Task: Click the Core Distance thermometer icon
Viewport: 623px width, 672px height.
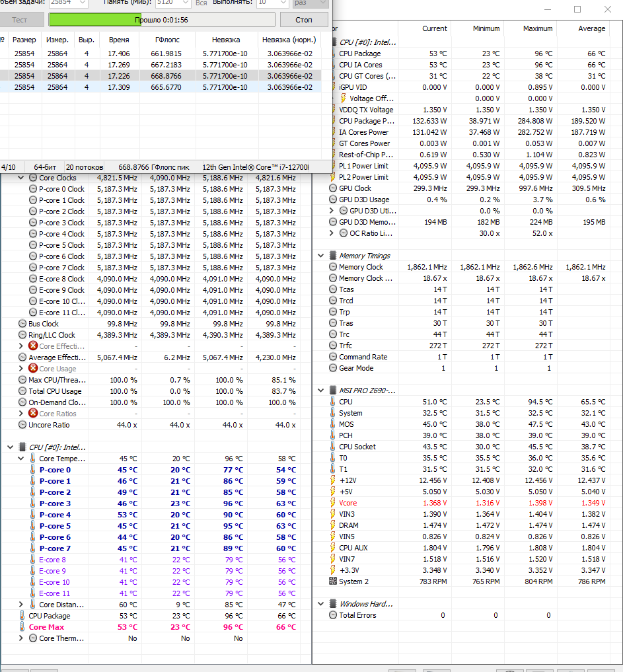Action: (x=33, y=605)
